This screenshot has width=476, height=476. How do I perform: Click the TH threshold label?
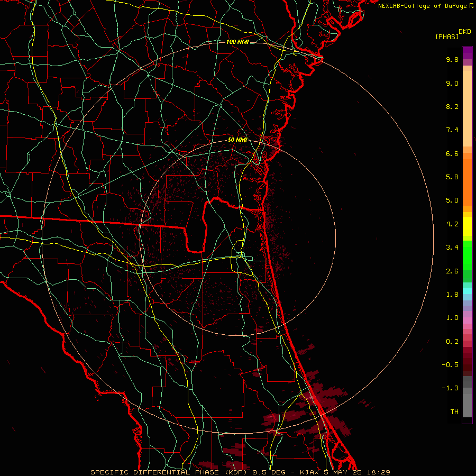[x=454, y=412]
